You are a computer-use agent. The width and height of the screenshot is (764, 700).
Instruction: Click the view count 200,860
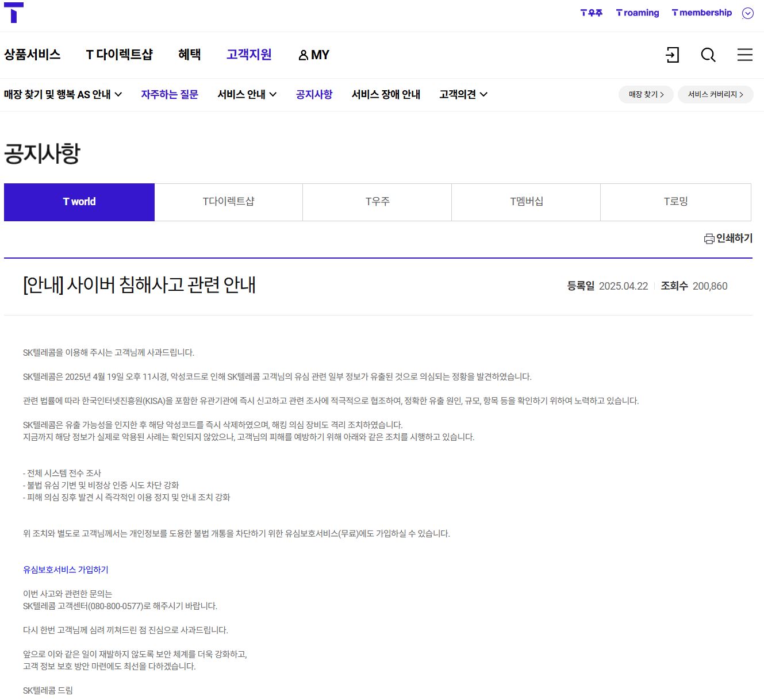click(710, 286)
